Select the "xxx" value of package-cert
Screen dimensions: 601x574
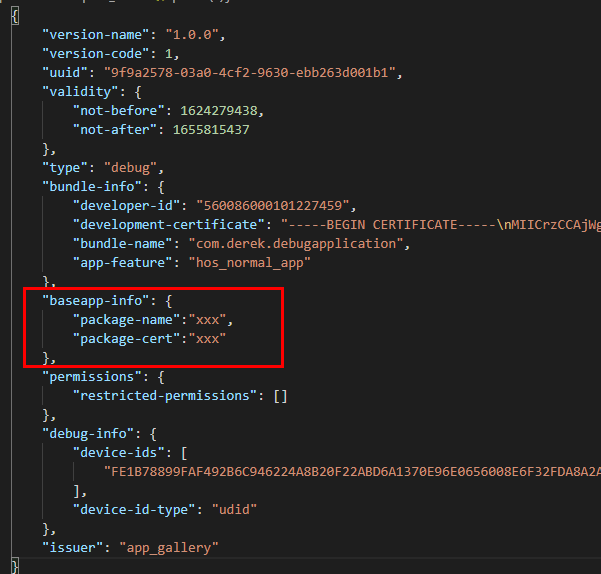click(207, 339)
